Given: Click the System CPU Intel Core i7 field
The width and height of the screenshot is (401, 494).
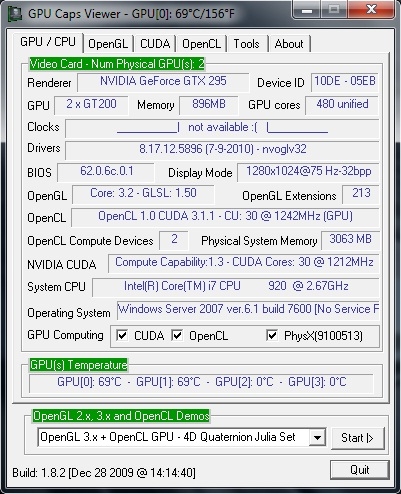Looking at the screenshot, I should click(236, 287).
